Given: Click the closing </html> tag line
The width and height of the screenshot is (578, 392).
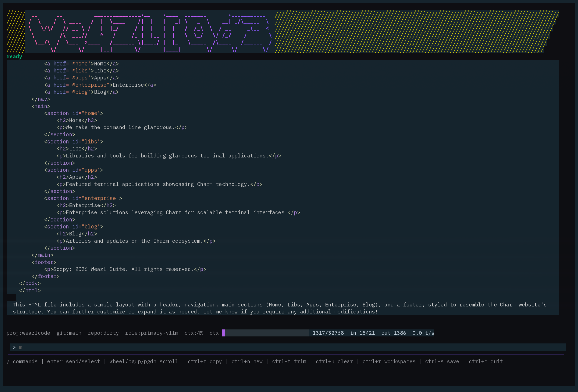Looking at the screenshot, I should 30,290.
